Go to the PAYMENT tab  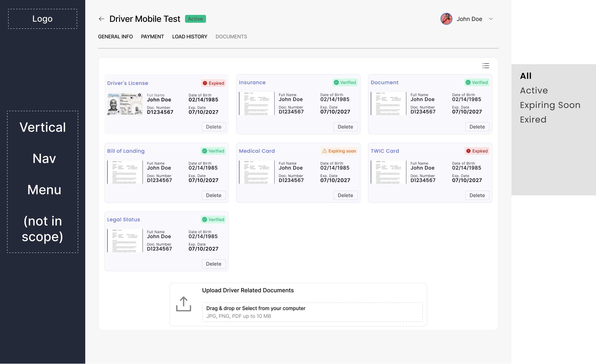tap(152, 37)
